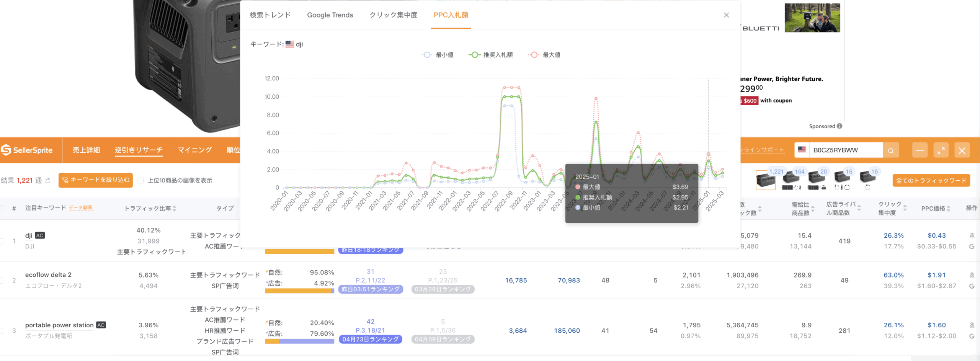The image size is (980, 361).
Task: Click the 04月23日ランキング badge
Action: 371,339
